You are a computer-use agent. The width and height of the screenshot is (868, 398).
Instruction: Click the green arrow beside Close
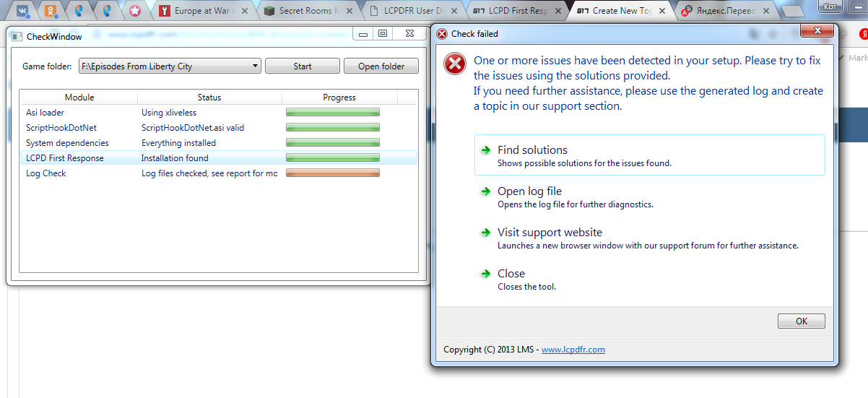[x=485, y=273]
